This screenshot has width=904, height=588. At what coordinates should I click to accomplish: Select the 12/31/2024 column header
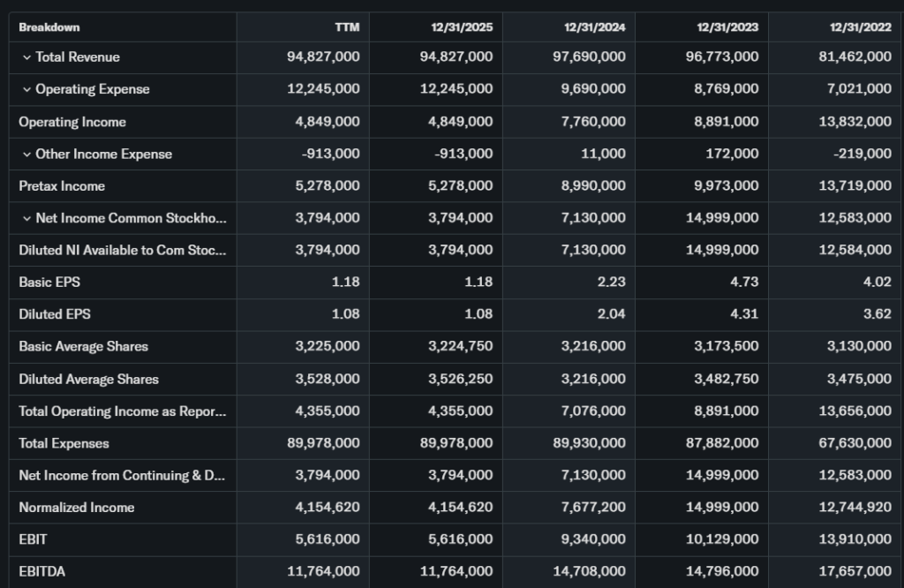click(595, 26)
